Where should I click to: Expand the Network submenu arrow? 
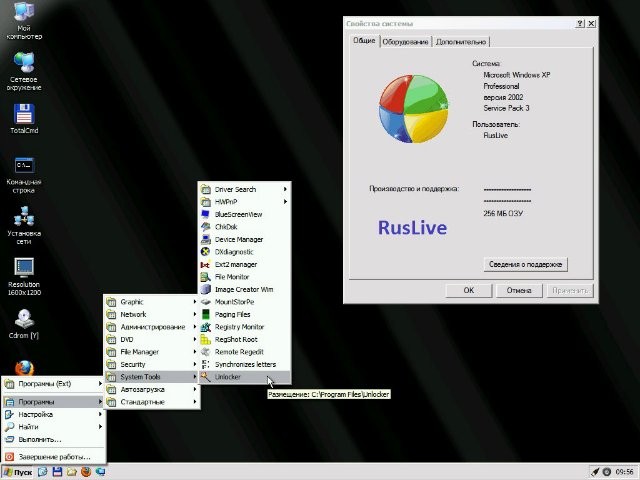click(x=195, y=314)
